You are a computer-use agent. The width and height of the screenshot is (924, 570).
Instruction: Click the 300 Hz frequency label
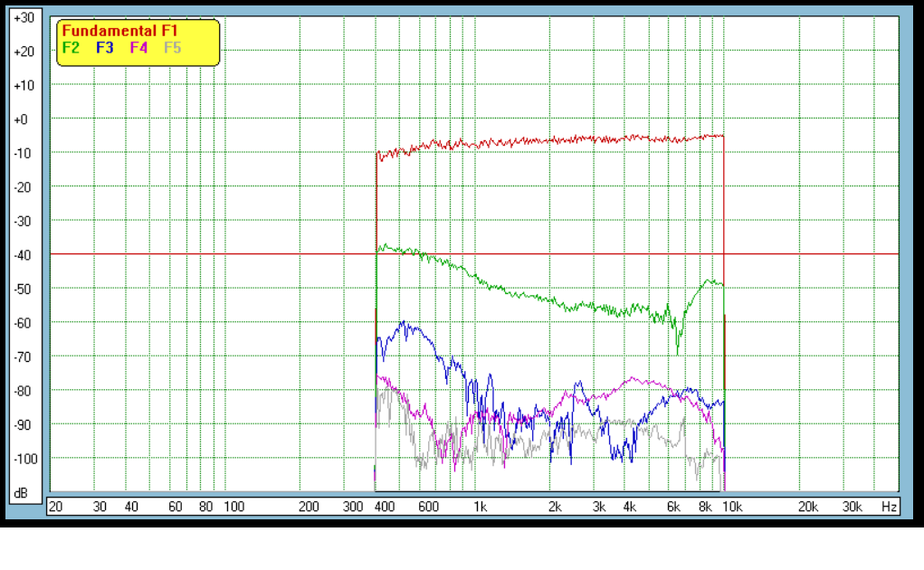(x=353, y=507)
